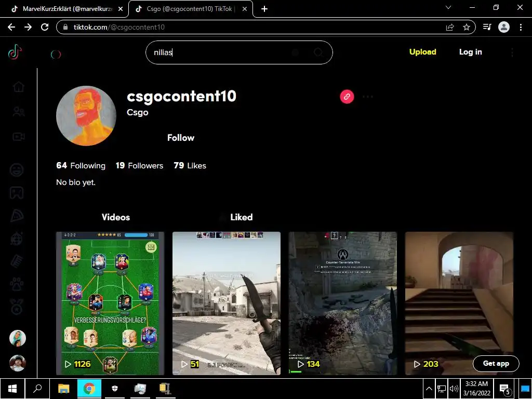Open suggested account with teal-haired avatar
The width and height of the screenshot is (532, 399).
point(18,338)
